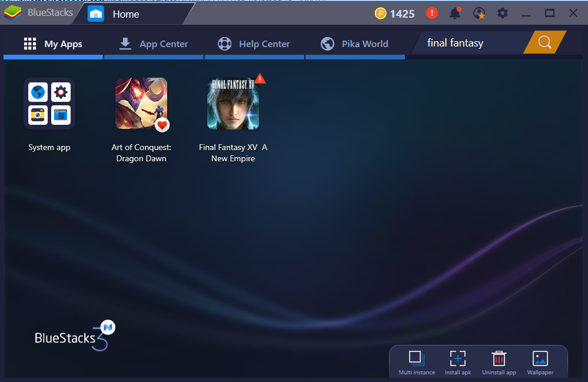Click the 'System app' label text
Viewport: 588px width, 382px height.
click(x=49, y=147)
